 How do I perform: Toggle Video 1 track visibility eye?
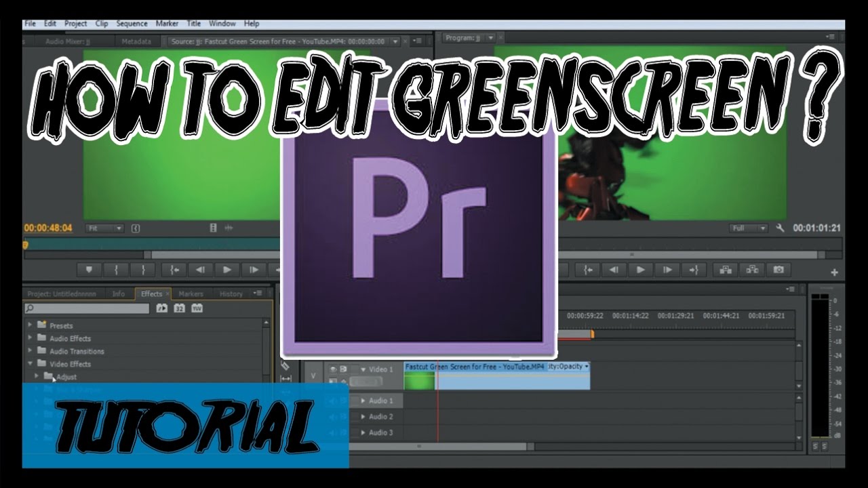pyautogui.click(x=333, y=369)
